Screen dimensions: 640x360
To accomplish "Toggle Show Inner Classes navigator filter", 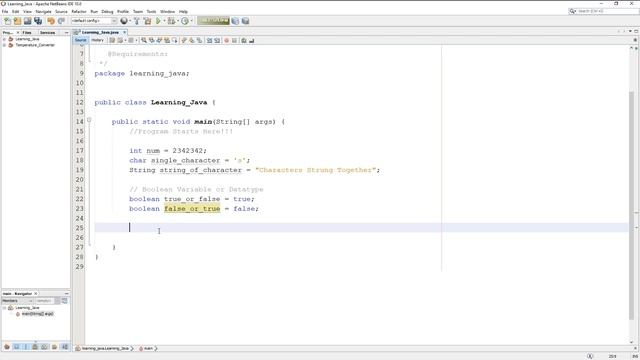I will (x=44, y=347).
